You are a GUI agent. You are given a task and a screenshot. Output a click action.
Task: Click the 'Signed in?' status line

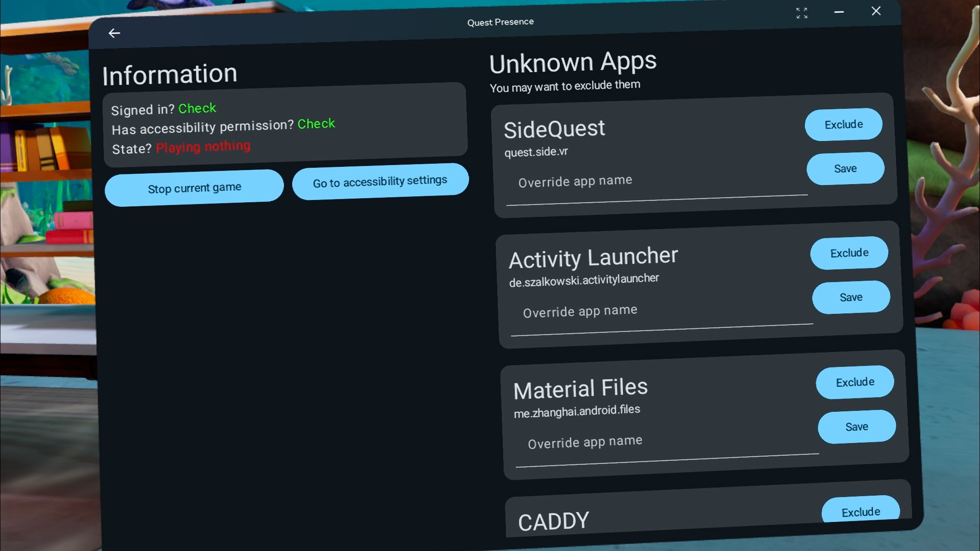pyautogui.click(x=164, y=109)
